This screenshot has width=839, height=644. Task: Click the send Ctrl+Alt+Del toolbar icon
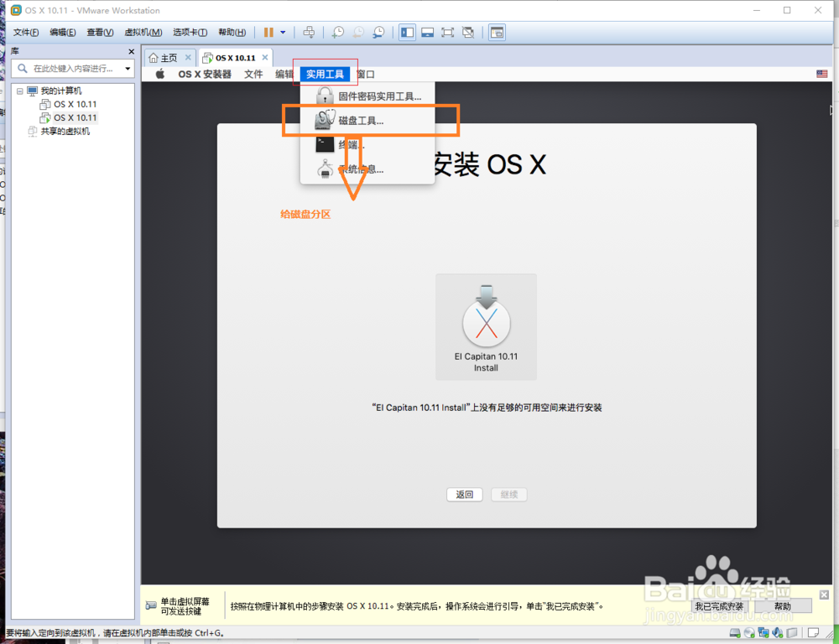tap(309, 33)
